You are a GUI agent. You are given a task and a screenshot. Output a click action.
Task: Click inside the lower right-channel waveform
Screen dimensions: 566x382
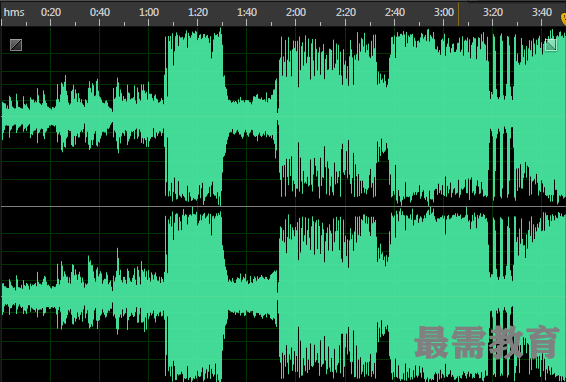(x=283, y=295)
